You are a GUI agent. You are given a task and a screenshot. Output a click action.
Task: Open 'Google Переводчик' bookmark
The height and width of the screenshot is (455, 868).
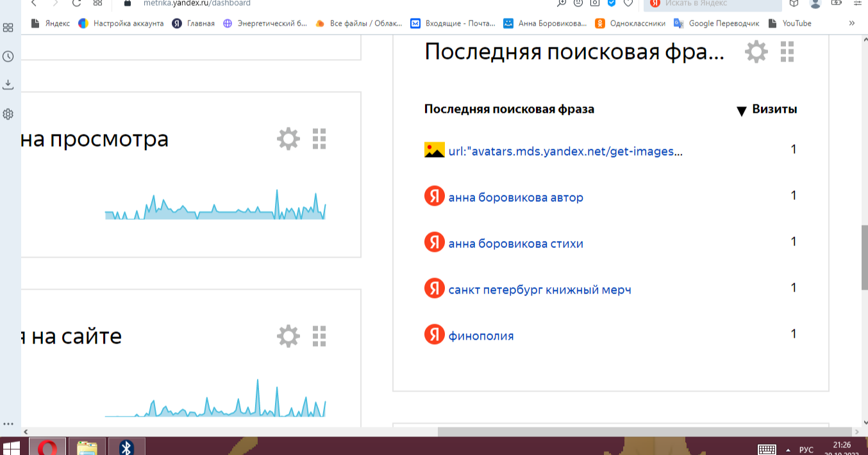coord(716,24)
